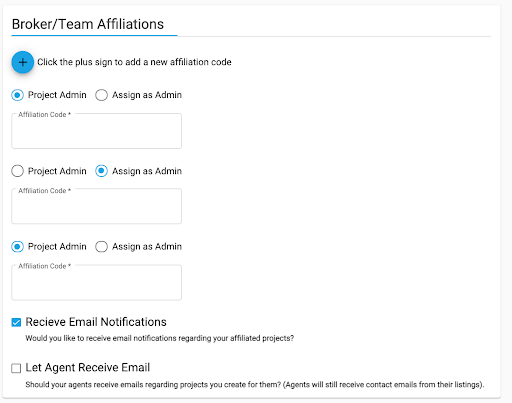This screenshot has width=512, height=403.
Task: Pick Assign as Admin radio in third group
Action: [101, 247]
